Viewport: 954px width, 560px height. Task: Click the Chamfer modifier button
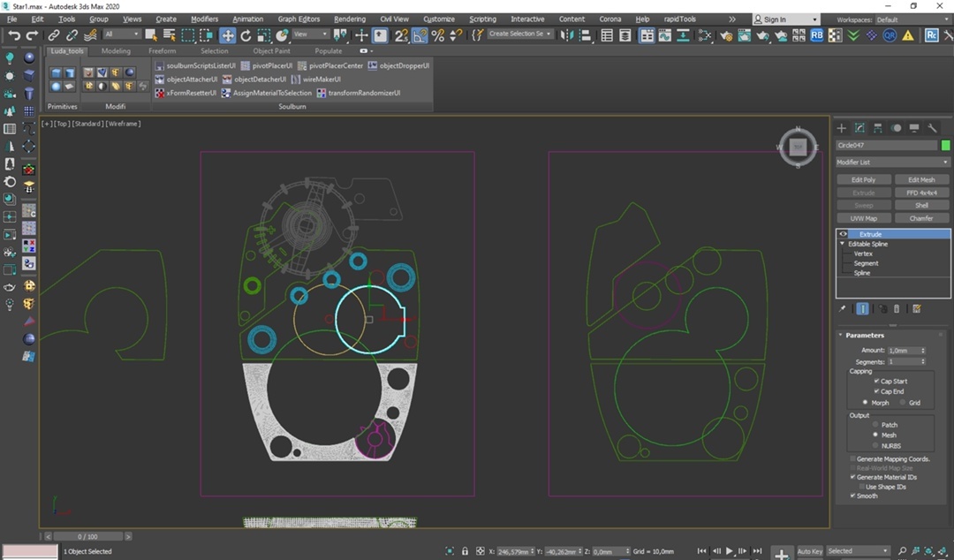921,218
